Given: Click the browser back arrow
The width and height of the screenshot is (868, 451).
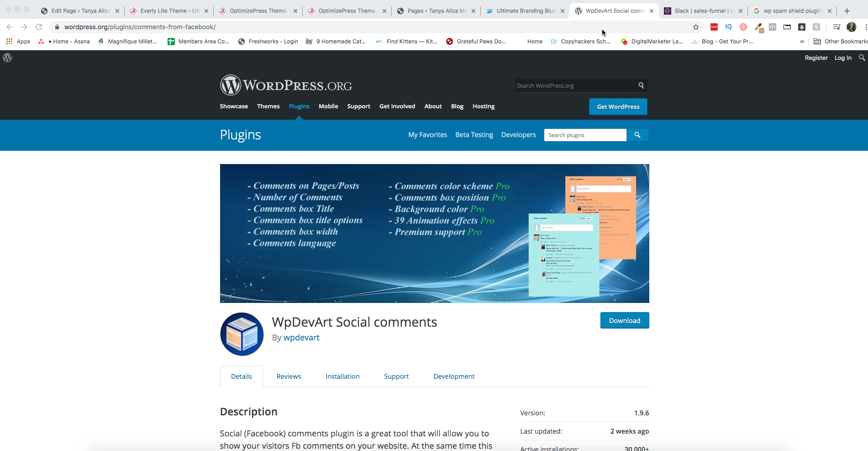Looking at the screenshot, I should coord(10,27).
